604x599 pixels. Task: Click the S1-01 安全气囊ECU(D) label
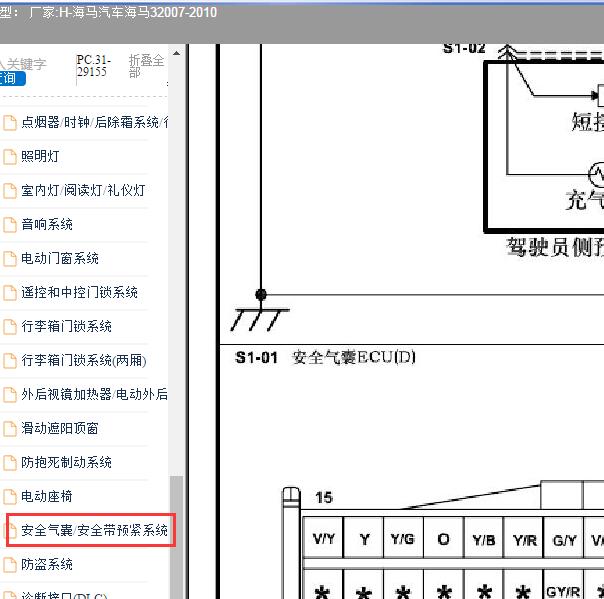tap(325, 357)
